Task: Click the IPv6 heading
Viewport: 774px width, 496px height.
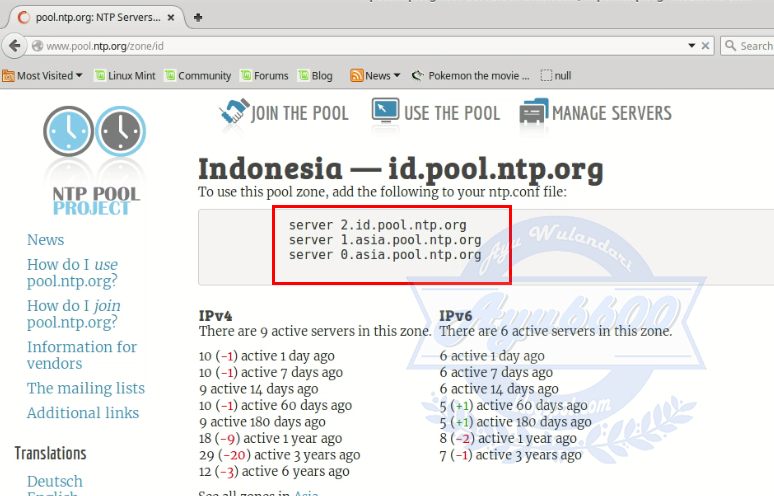Action: 456,316
